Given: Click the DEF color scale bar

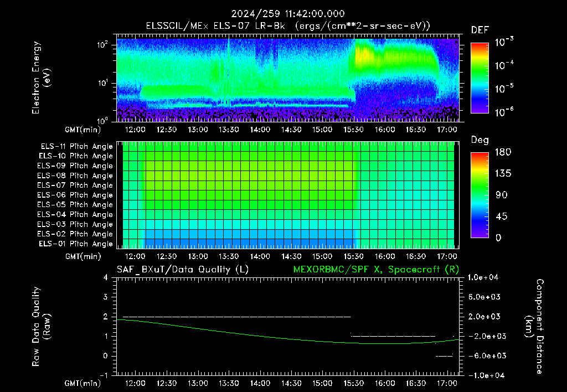Looking at the screenshot, I should (x=480, y=78).
